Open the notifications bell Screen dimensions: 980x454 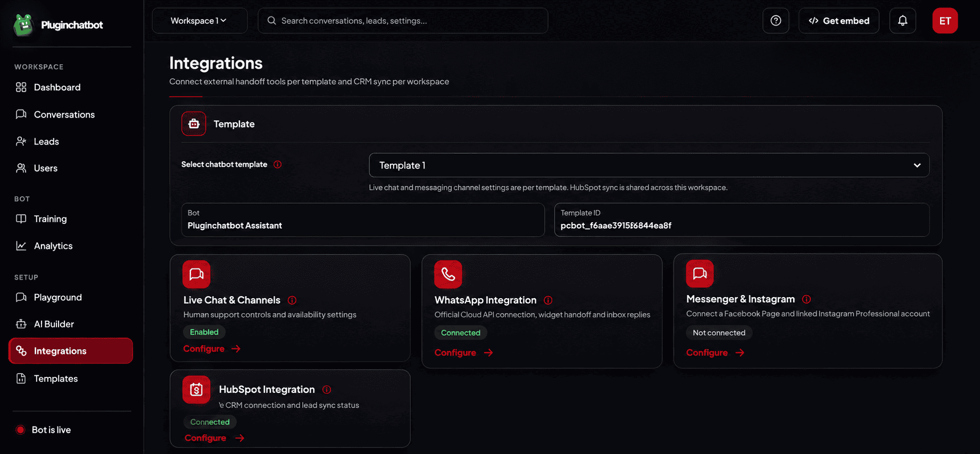[903, 21]
